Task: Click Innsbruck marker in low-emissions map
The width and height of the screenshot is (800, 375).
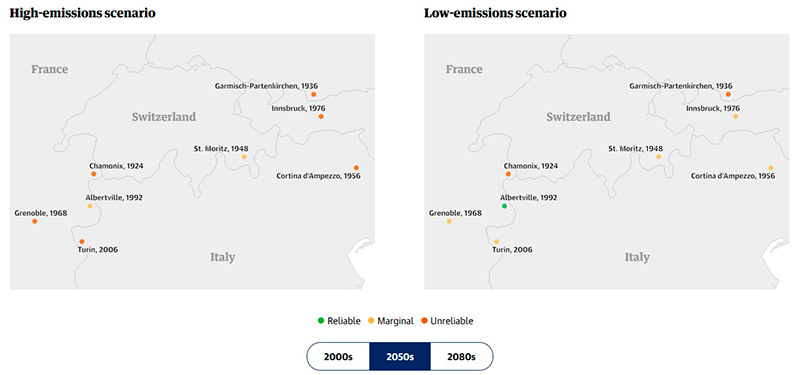Action: [735, 117]
